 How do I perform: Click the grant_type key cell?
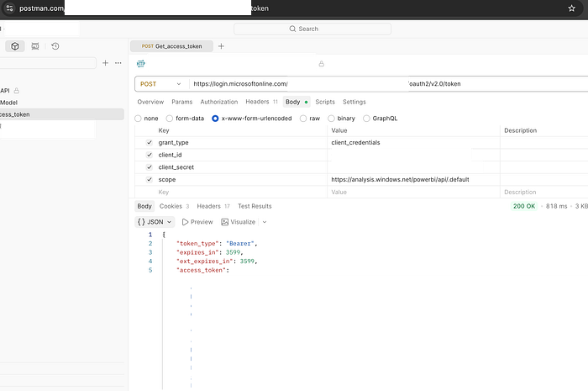tap(242, 143)
